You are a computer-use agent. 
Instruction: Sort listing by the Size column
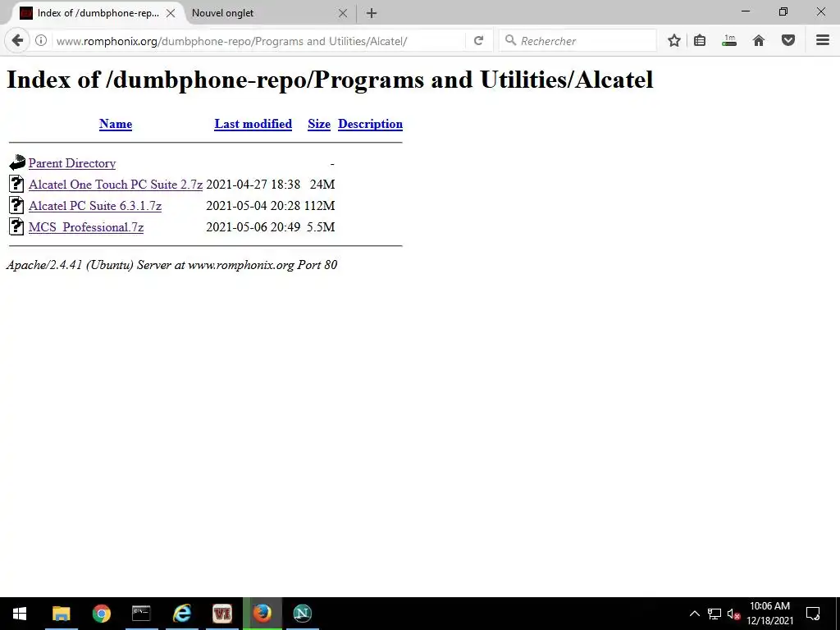point(319,124)
